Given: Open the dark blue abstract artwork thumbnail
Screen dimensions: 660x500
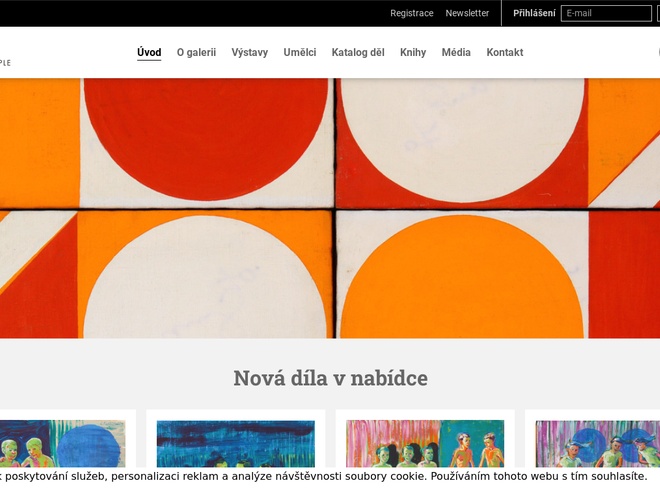Looking at the screenshot, I should pyautogui.click(x=236, y=443).
